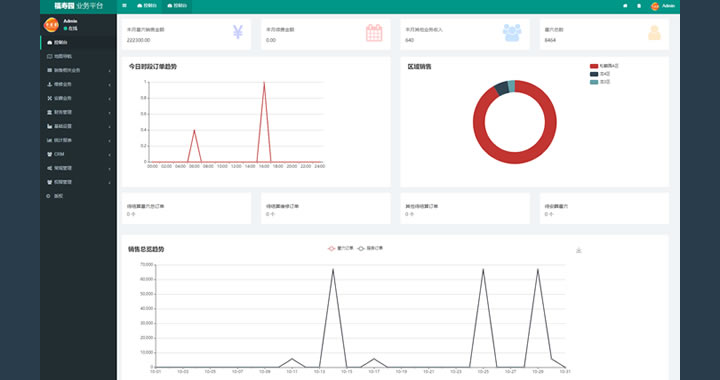
Task: Click the pink calendar icon on second card
Action: point(374,33)
